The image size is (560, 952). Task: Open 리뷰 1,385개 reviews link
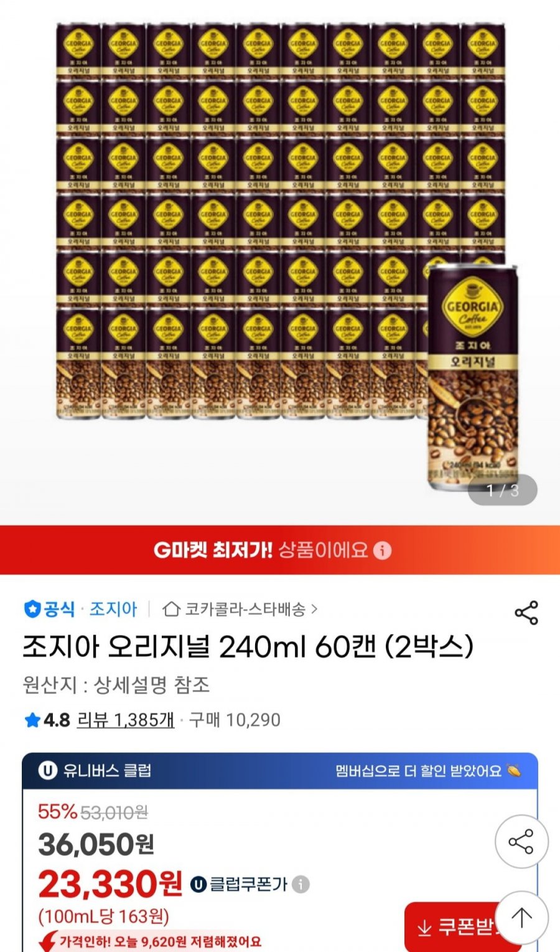point(126,720)
